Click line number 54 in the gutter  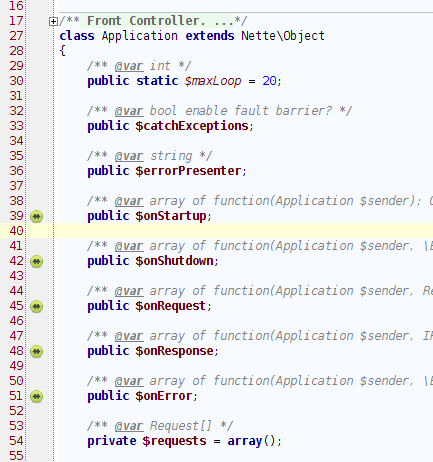click(x=16, y=441)
